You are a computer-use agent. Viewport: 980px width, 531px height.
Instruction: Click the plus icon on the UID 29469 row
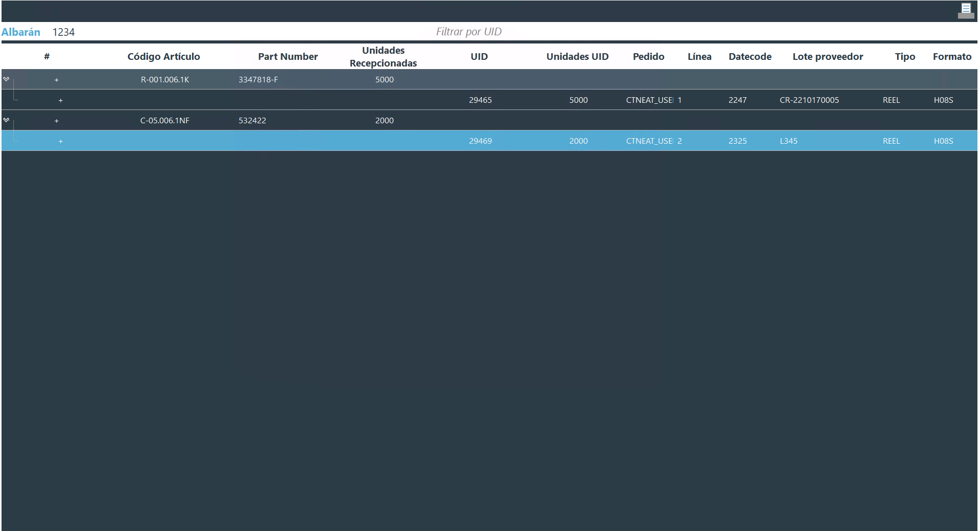(61, 141)
